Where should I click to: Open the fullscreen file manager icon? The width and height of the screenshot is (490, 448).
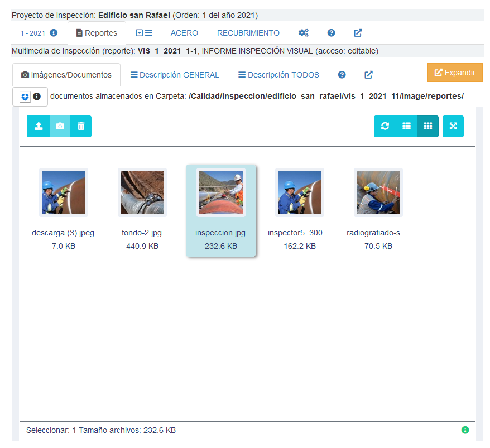453,126
